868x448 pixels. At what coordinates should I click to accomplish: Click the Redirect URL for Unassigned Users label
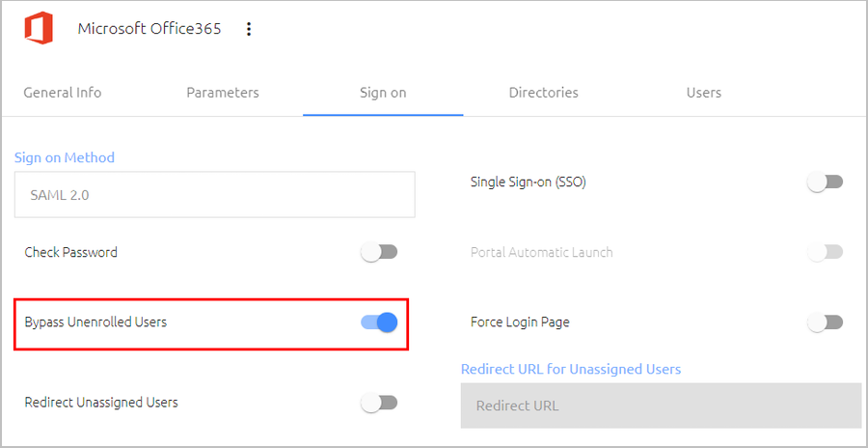(x=571, y=369)
